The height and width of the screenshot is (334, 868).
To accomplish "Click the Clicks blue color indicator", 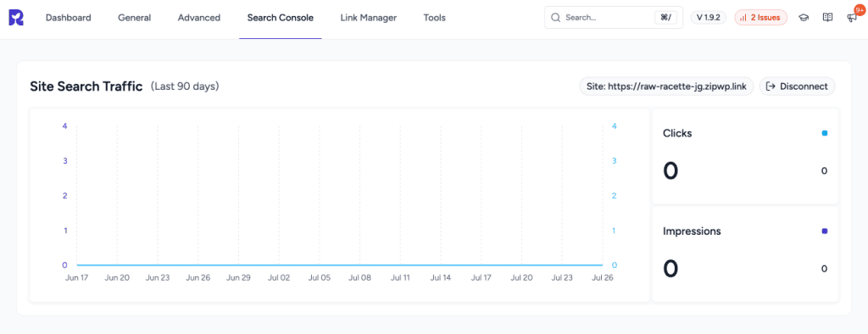I will pyautogui.click(x=824, y=133).
